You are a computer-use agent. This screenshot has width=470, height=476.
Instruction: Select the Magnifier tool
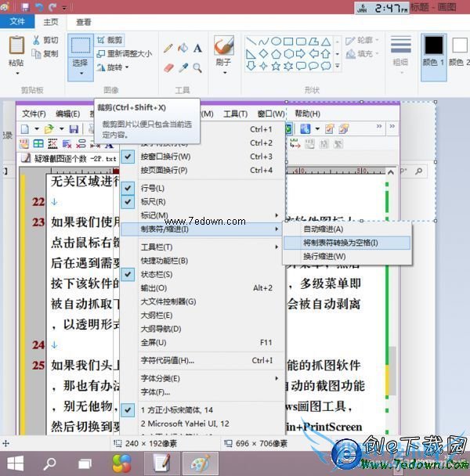tap(197, 68)
